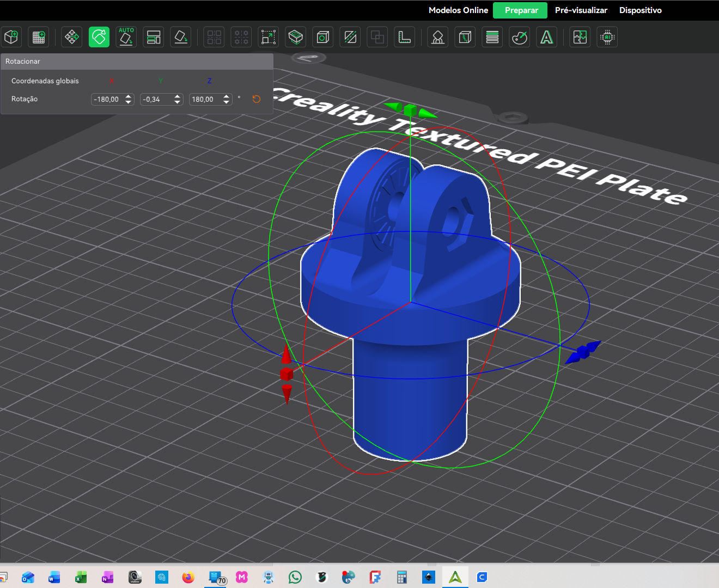Select the Lay on face tool
The image size is (719, 588).
(181, 37)
